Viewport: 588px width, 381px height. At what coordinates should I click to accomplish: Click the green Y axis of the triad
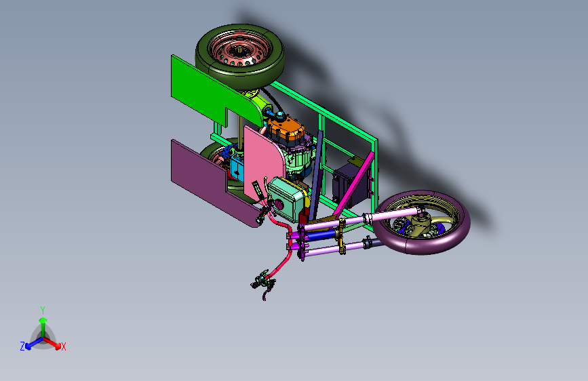click(43, 327)
